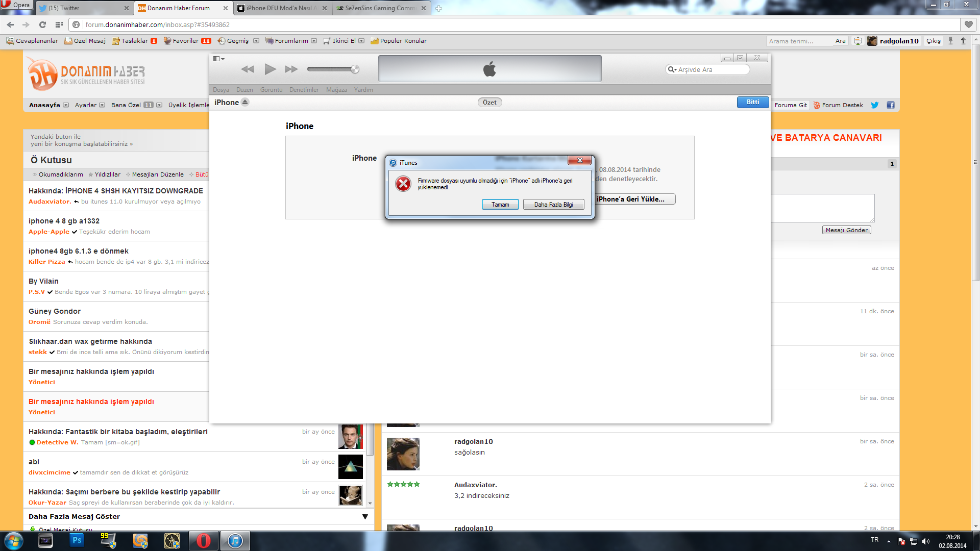This screenshot has width=980, height=551.
Task: Click the bookmark heart icon in address bar
Action: coord(969,24)
